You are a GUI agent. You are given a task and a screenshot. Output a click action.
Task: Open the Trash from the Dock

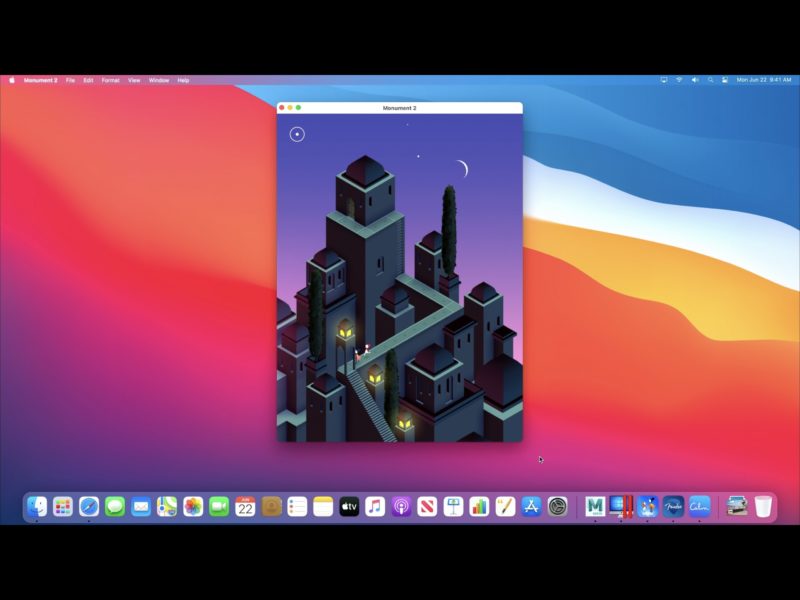(x=763, y=507)
